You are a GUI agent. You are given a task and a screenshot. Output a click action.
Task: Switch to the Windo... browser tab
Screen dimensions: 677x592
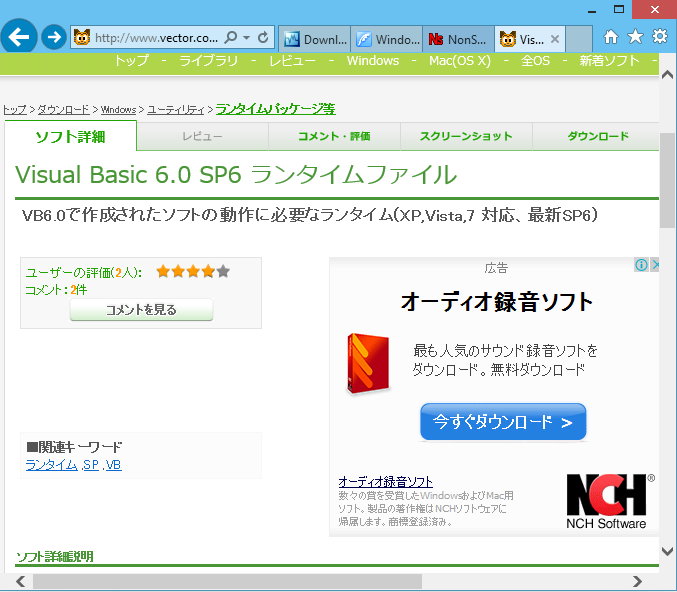point(387,39)
